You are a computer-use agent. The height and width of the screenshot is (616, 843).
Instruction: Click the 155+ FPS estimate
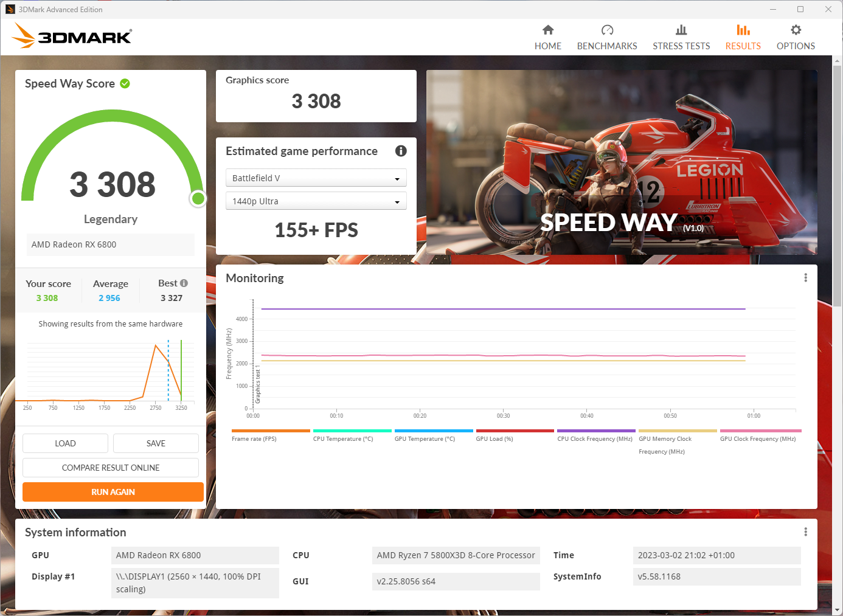(316, 230)
